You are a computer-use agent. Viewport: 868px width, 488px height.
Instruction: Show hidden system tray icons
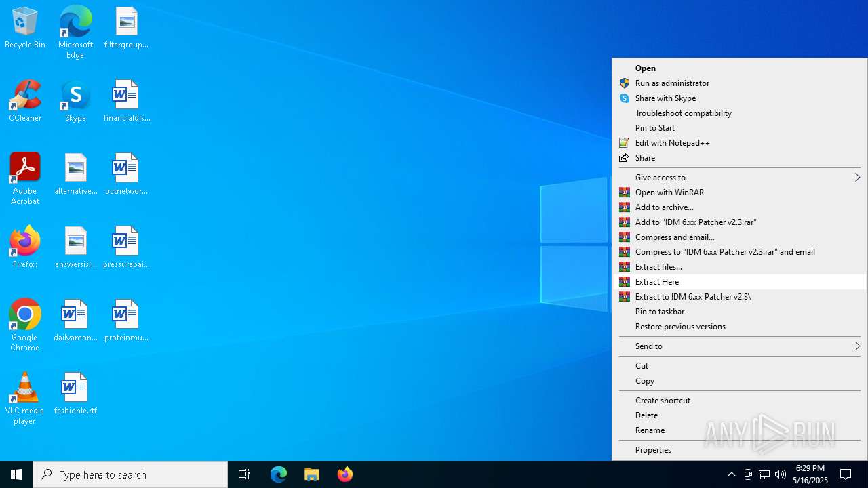pos(732,474)
